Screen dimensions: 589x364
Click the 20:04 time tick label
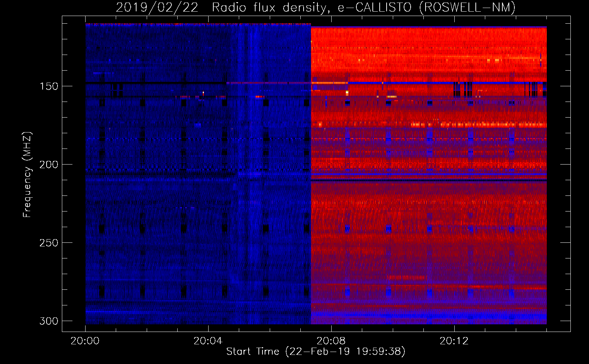tap(208, 341)
